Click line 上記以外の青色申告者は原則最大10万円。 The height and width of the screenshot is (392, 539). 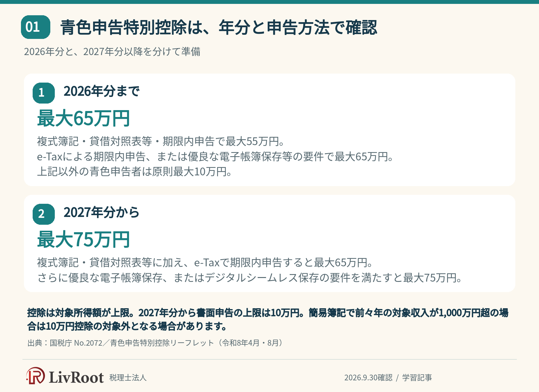[x=134, y=172]
